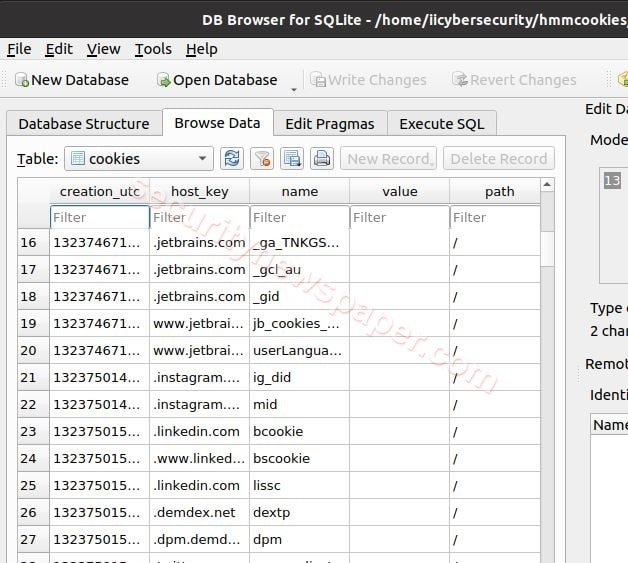Select host_key www.jetbrai... in row 19
The image size is (628, 563).
click(x=199, y=324)
